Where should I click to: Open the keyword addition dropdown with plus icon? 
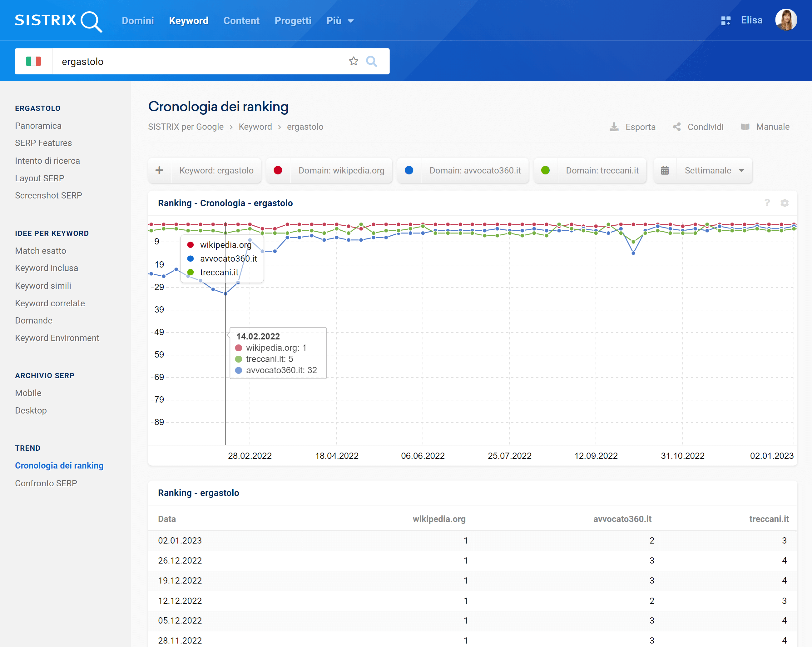(x=158, y=171)
